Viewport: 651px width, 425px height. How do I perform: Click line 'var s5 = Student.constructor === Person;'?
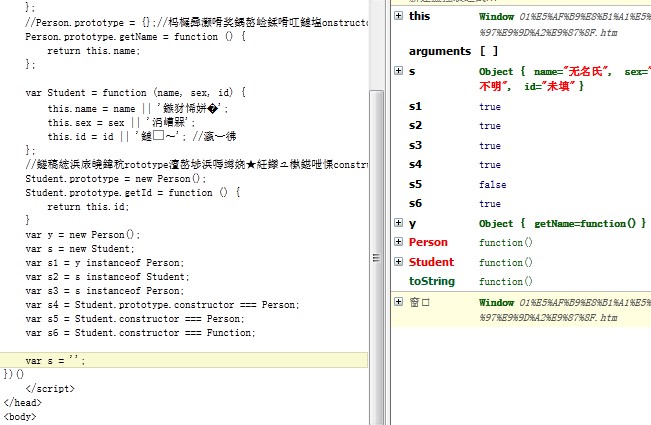point(135,319)
